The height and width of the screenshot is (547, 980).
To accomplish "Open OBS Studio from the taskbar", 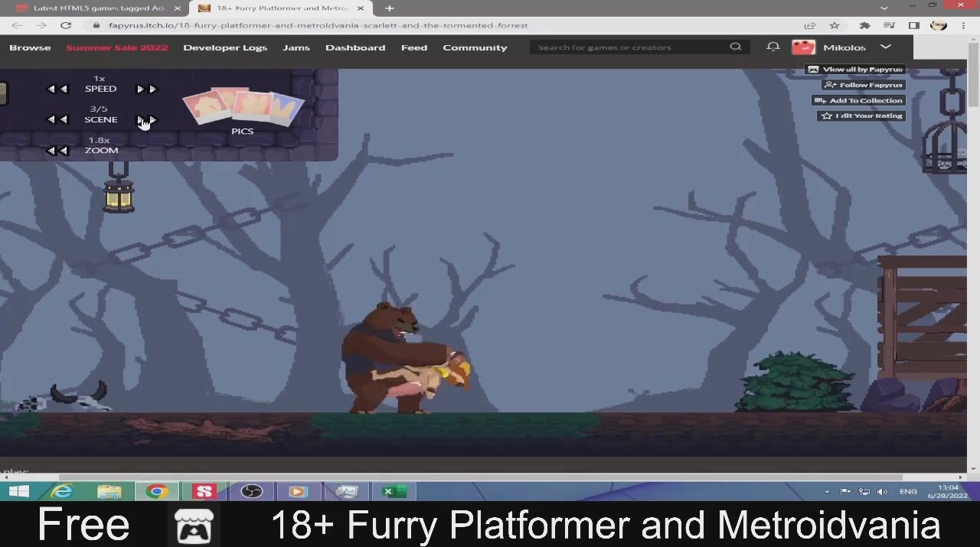I will 251,491.
